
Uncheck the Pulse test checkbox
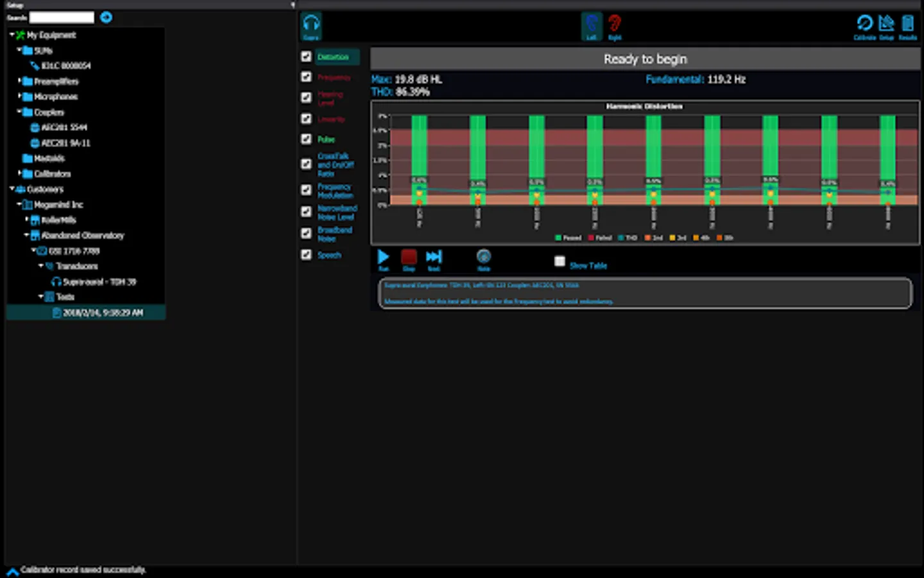(x=307, y=139)
